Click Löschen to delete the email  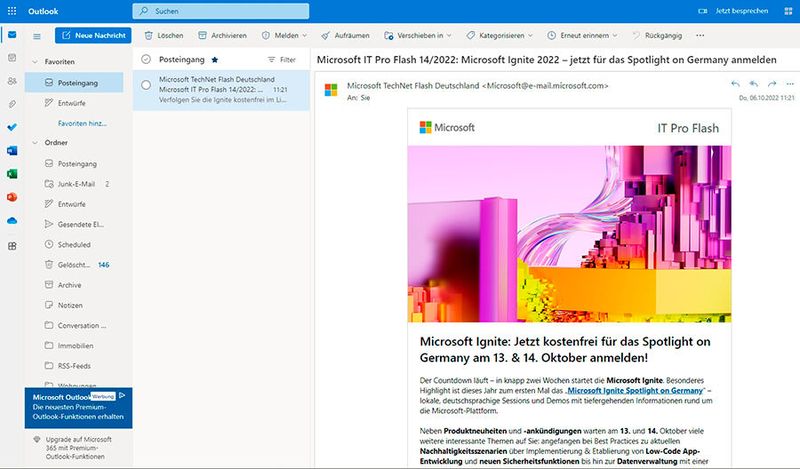[x=164, y=35]
